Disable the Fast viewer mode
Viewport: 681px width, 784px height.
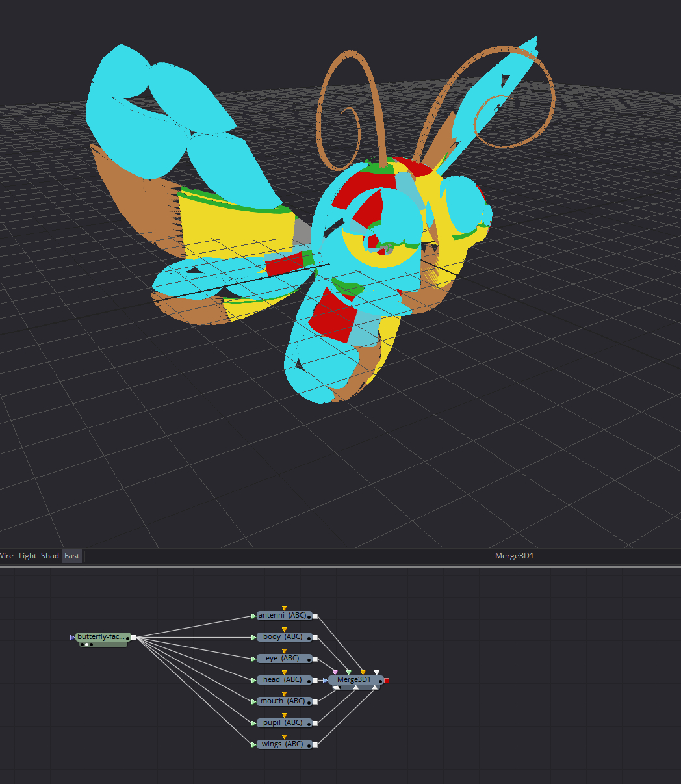coord(71,556)
